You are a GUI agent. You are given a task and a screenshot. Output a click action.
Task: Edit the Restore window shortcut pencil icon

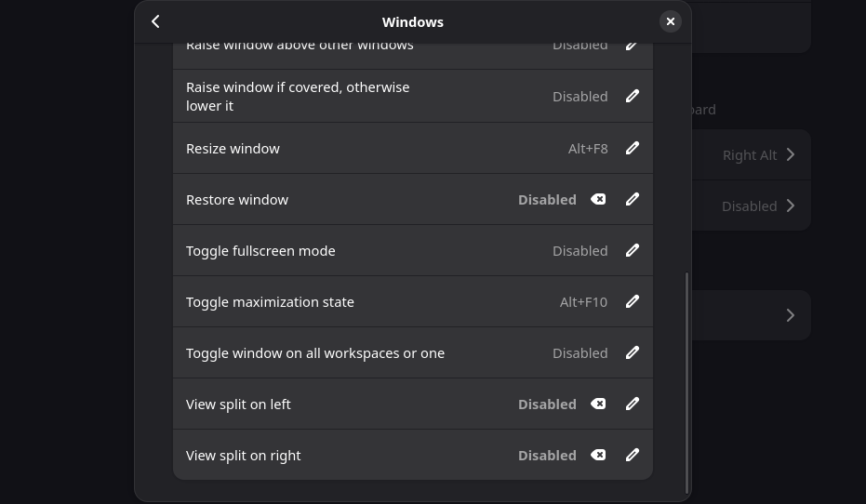pos(633,199)
